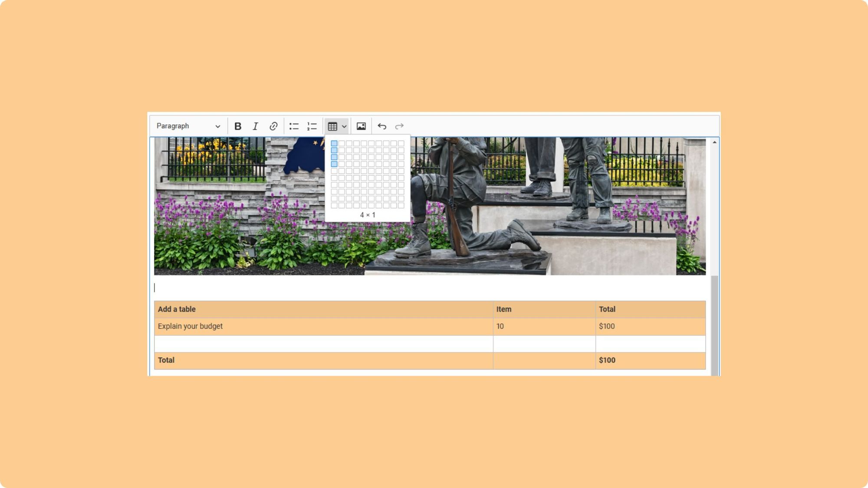The image size is (868, 488).
Task: Click the table dropdown chevron arrow
Action: coord(344,127)
